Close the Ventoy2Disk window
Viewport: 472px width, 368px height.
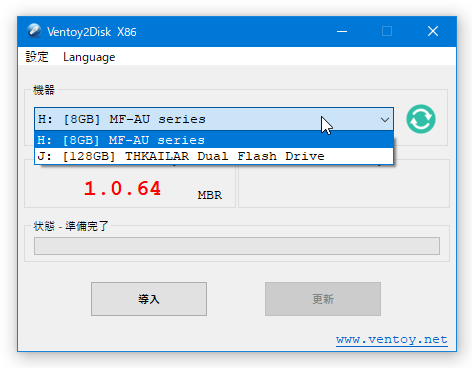point(433,31)
